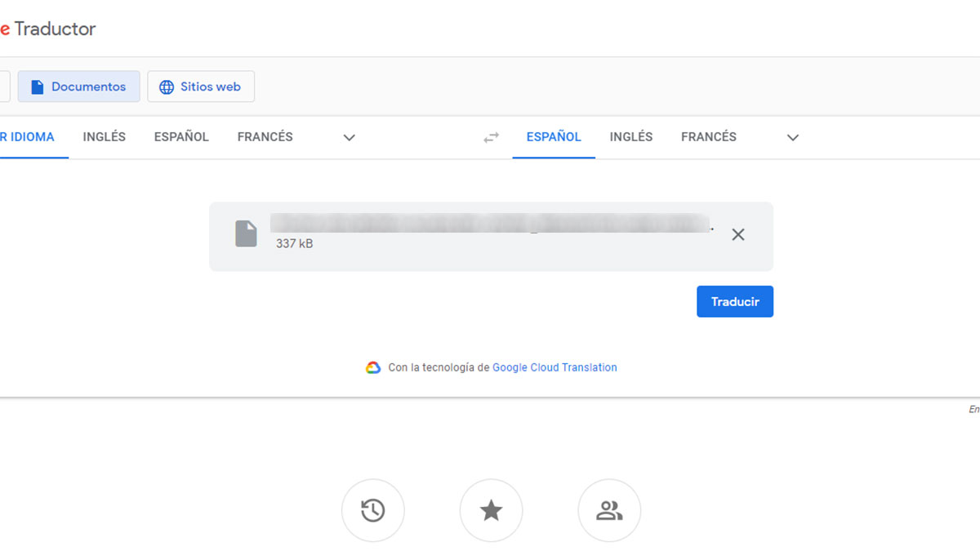Swap source and target languages

click(491, 138)
